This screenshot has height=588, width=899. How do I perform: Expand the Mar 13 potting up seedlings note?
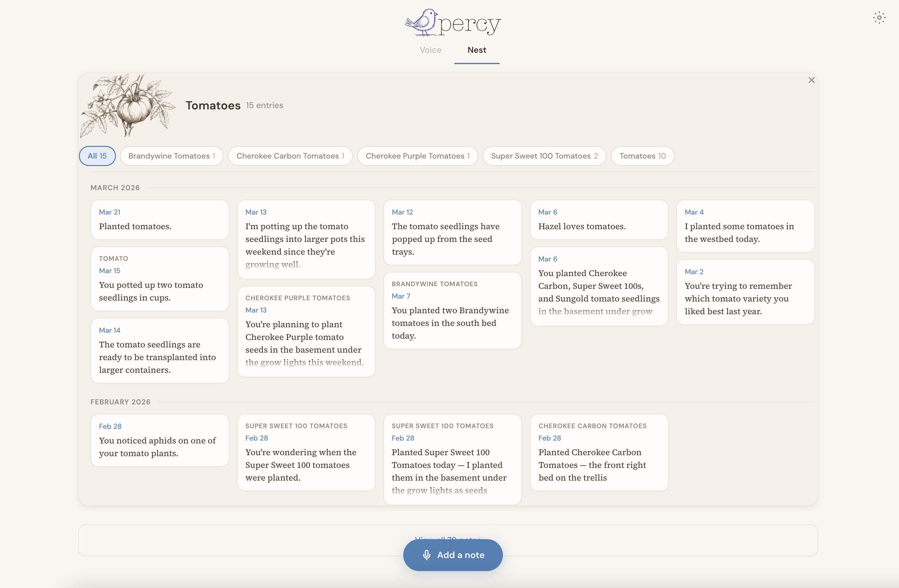tap(306, 239)
